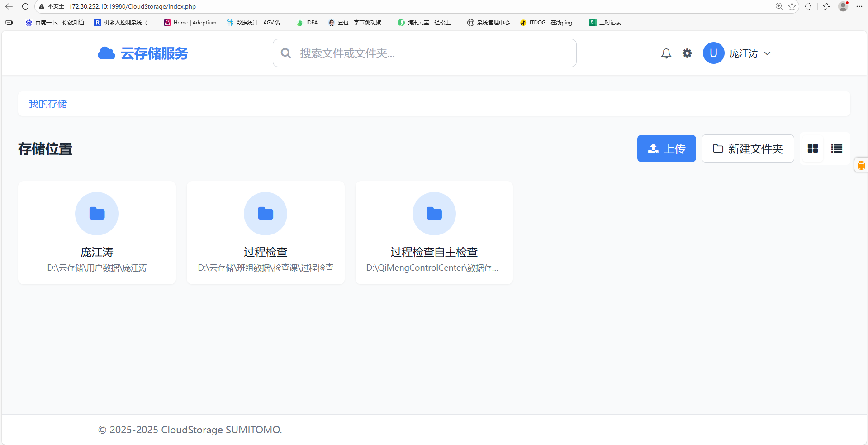The height and width of the screenshot is (445, 868).
Task: Open the 工时记录 bookmark
Action: pyautogui.click(x=605, y=23)
